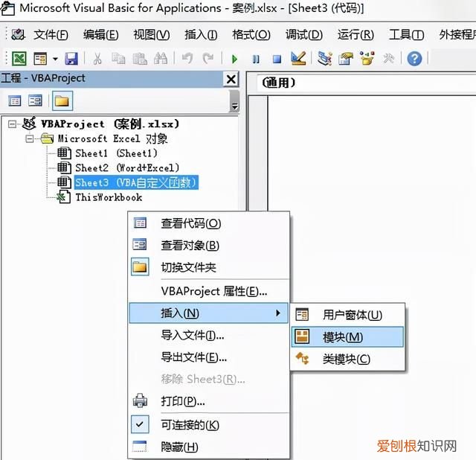Collapse the VBAProject (案例.xlsx) node
The image size is (476, 460).
coord(12,124)
